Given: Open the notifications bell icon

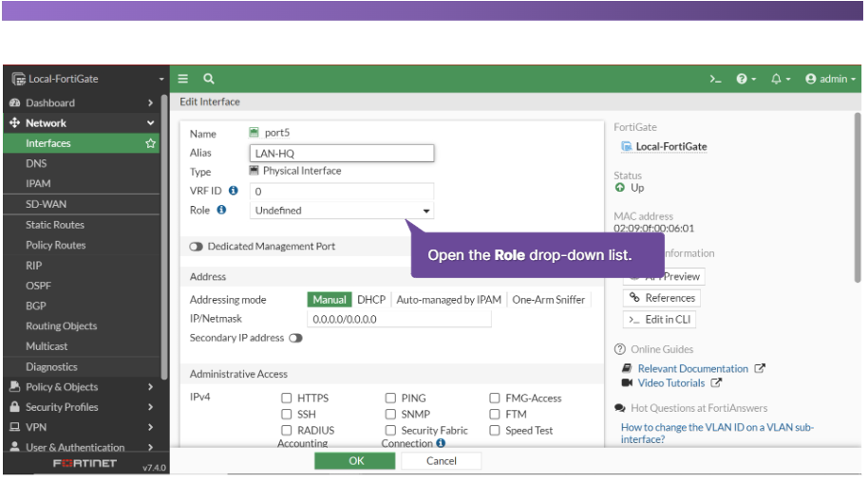Looking at the screenshot, I should tap(780, 79).
